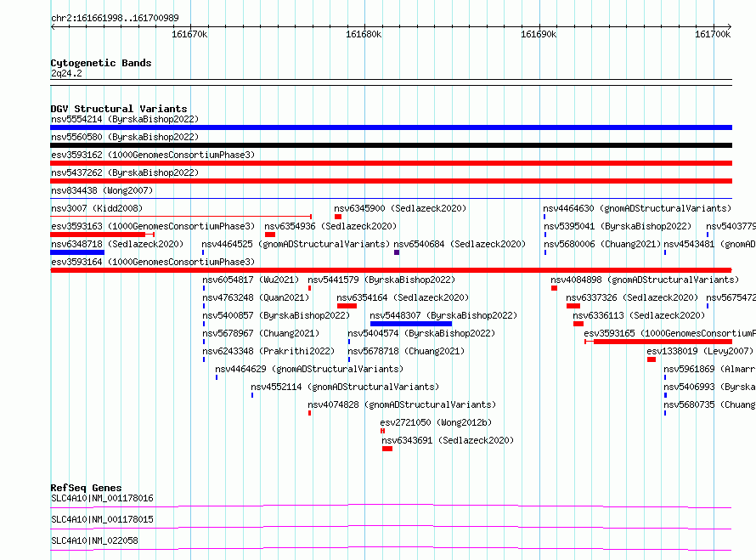Open nsv5437262 (ByrskaBishop2022) label
This screenshot has height=560, width=756.
click(x=125, y=173)
